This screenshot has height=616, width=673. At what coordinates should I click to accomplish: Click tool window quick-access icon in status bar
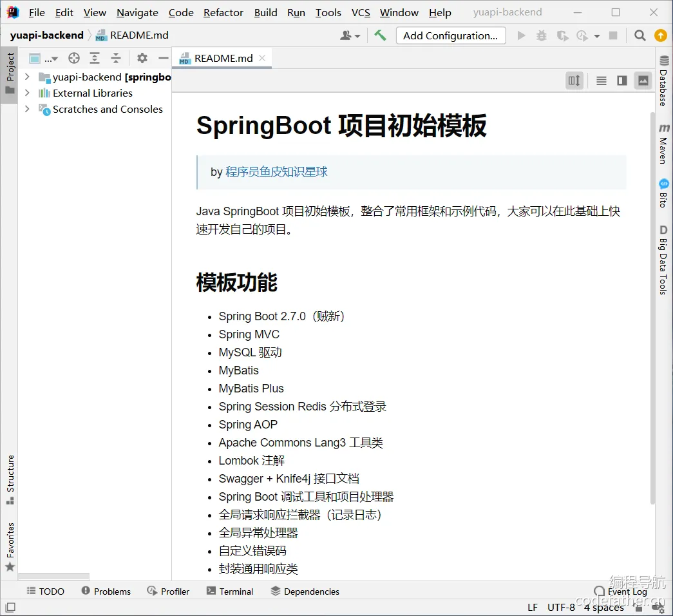(x=10, y=608)
